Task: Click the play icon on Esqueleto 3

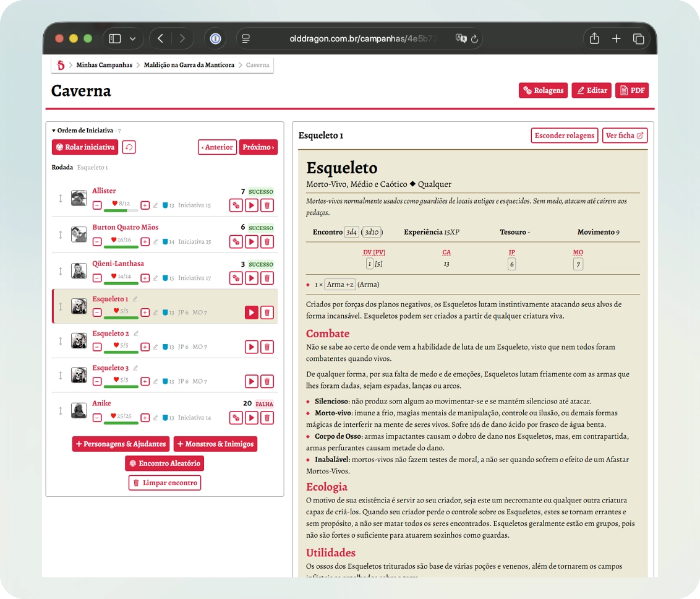Action: pos(252,381)
